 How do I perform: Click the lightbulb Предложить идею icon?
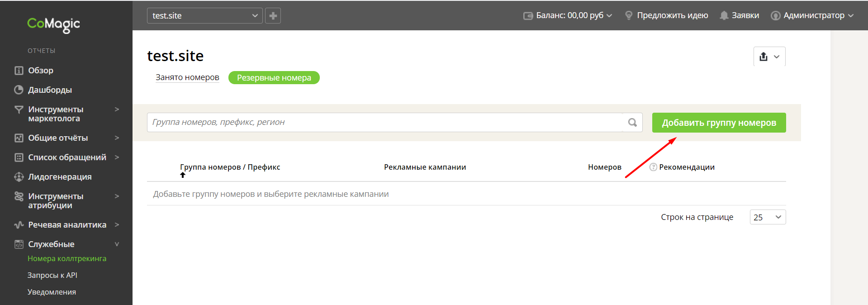coord(629,15)
